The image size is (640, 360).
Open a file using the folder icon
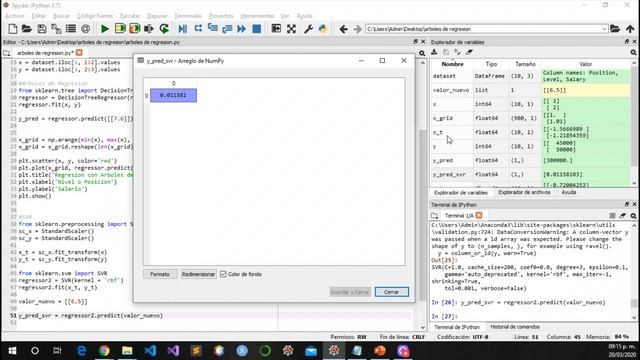click(27, 29)
